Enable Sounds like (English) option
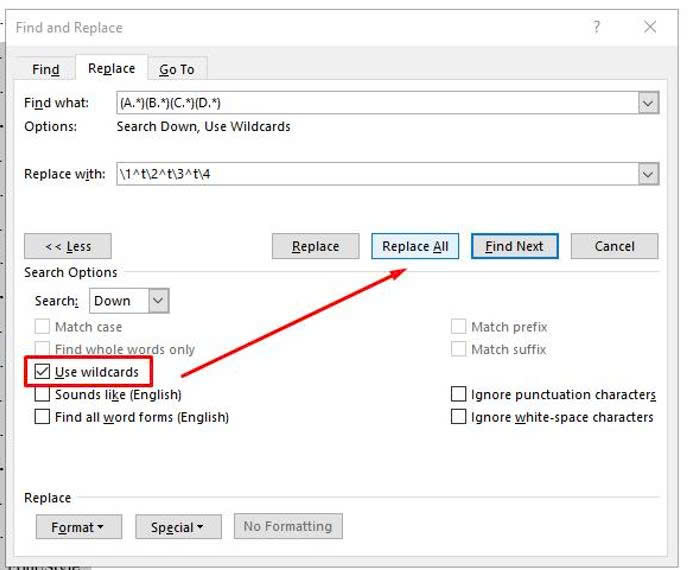This screenshot has width=689, height=570. 42,394
